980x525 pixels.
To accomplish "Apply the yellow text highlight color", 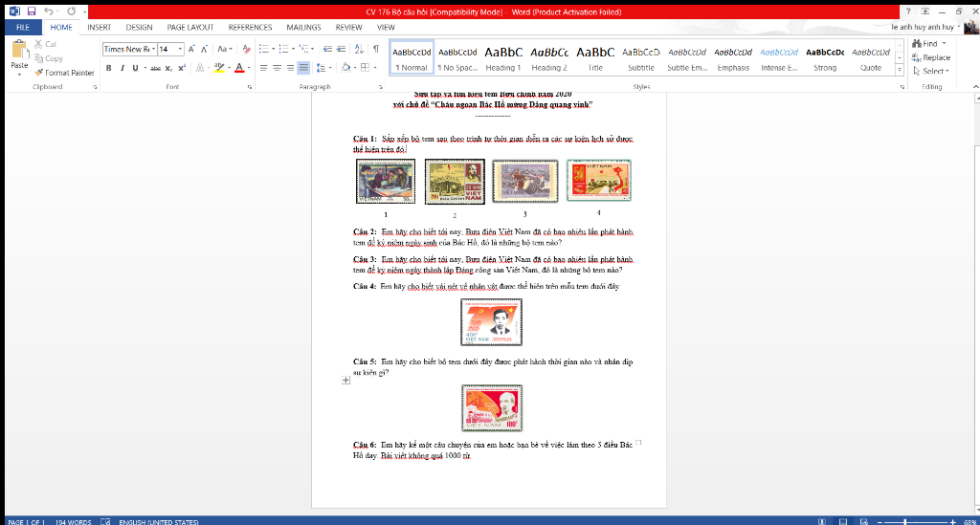I will [219, 68].
